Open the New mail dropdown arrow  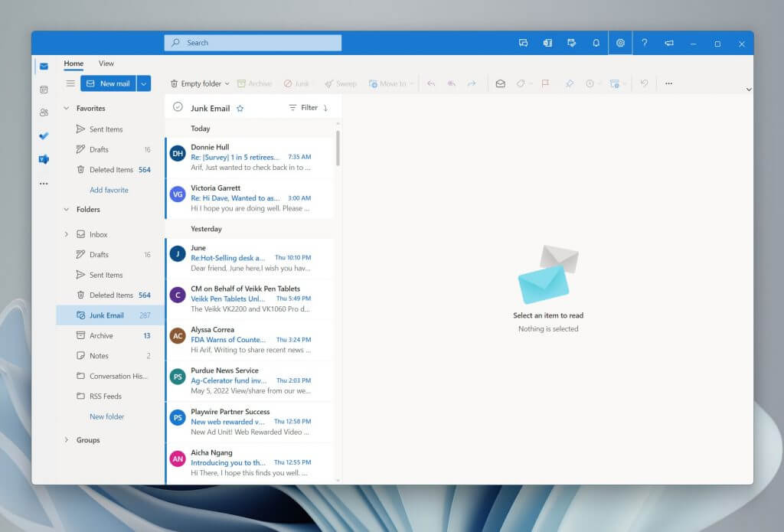point(144,83)
